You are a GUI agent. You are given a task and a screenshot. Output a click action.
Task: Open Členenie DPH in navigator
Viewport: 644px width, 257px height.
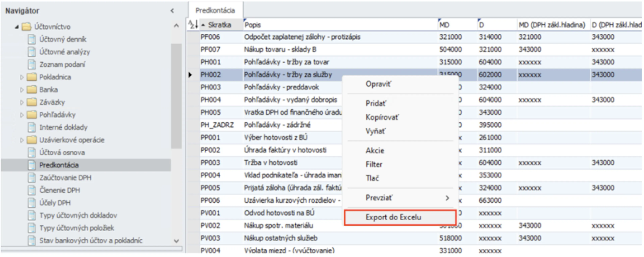(x=60, y=190)
